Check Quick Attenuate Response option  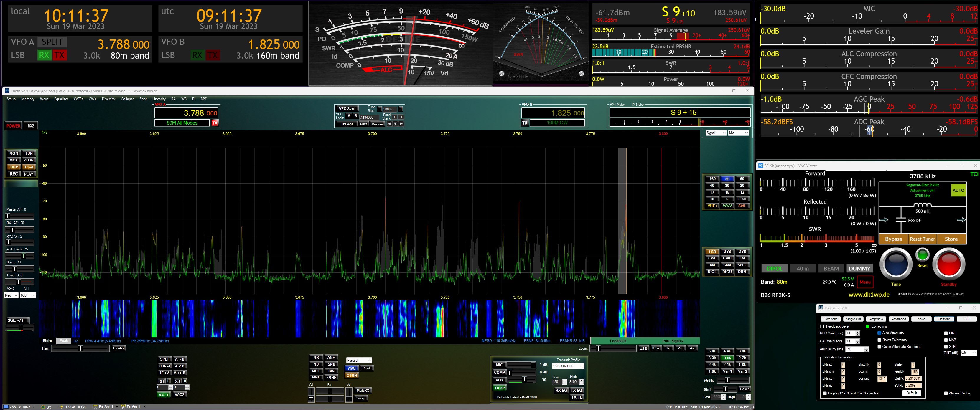coord(879,347)
